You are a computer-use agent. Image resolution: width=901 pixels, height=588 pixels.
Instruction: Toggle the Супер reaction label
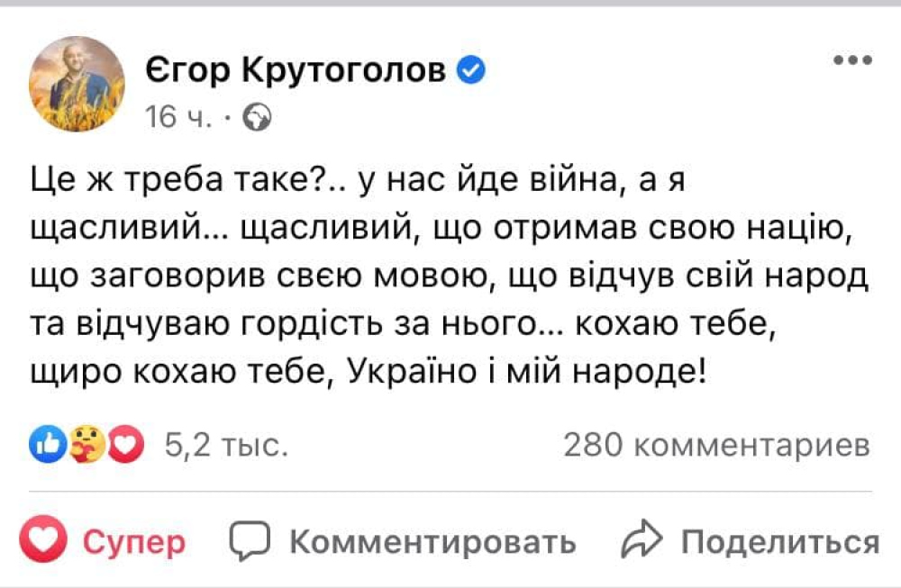click(134, 542)
